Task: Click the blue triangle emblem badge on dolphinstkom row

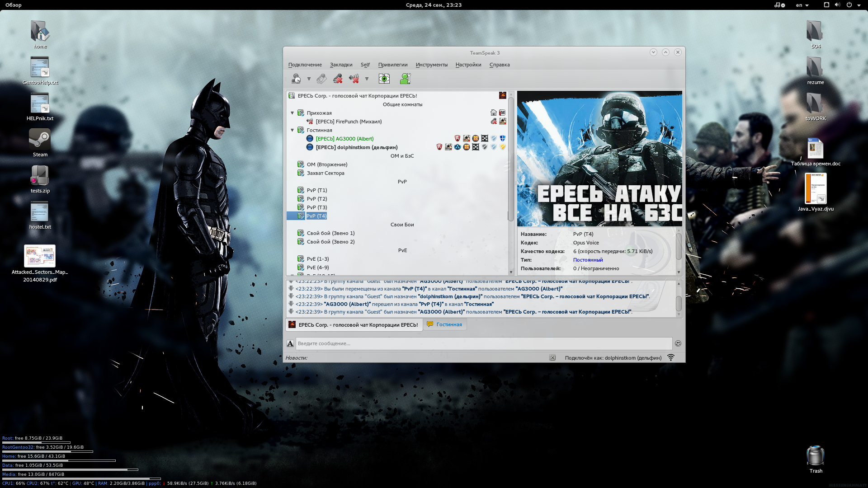Action: pos(458,147)
